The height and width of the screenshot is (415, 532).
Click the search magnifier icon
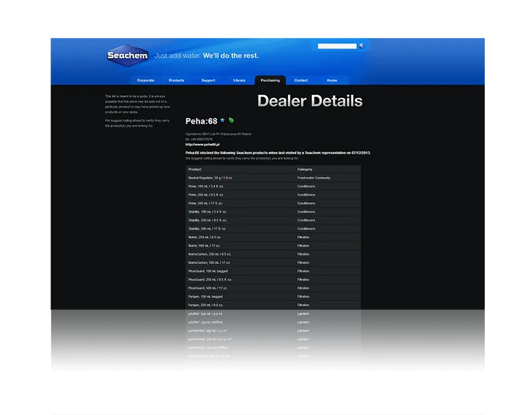pyautogui.click(x=361, y=46)
